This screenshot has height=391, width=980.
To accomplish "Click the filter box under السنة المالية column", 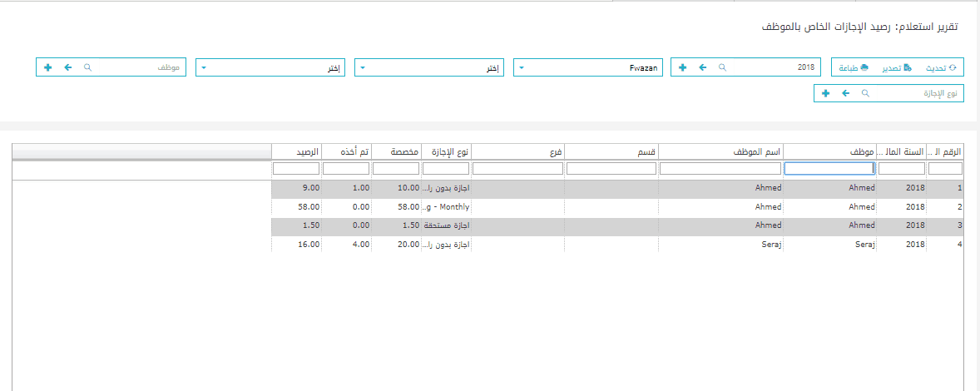I will [x=902, y=169].
